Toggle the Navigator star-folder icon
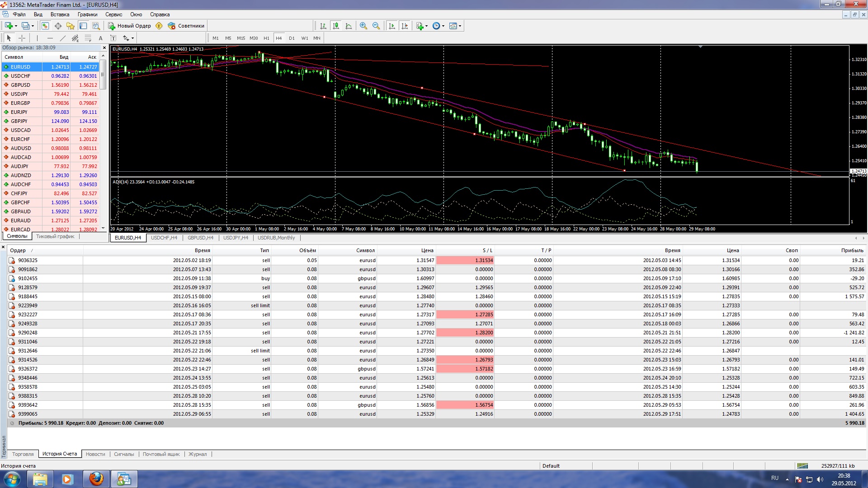Screen dimensions: 868x488 (x=71, y=26)
